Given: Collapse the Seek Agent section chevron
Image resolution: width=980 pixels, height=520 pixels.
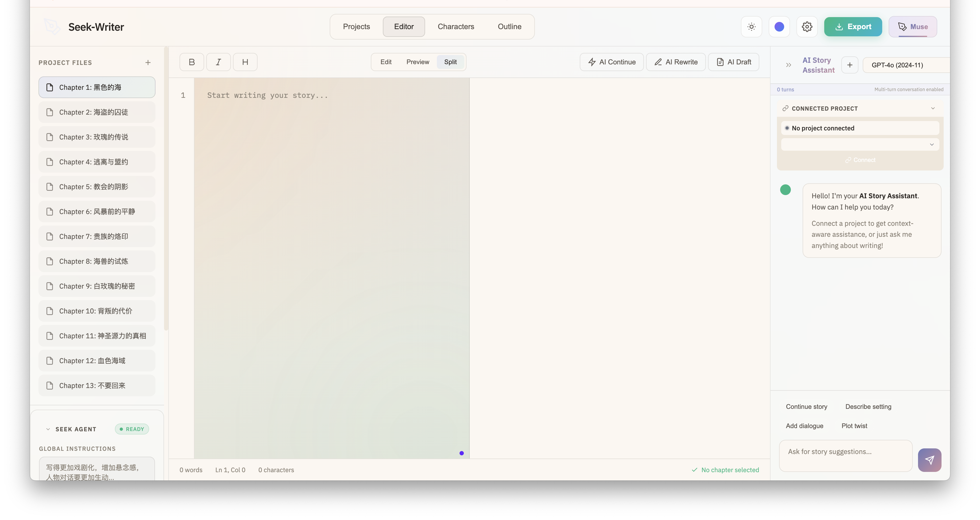Looking at the screenshot, I should [48, 429].
